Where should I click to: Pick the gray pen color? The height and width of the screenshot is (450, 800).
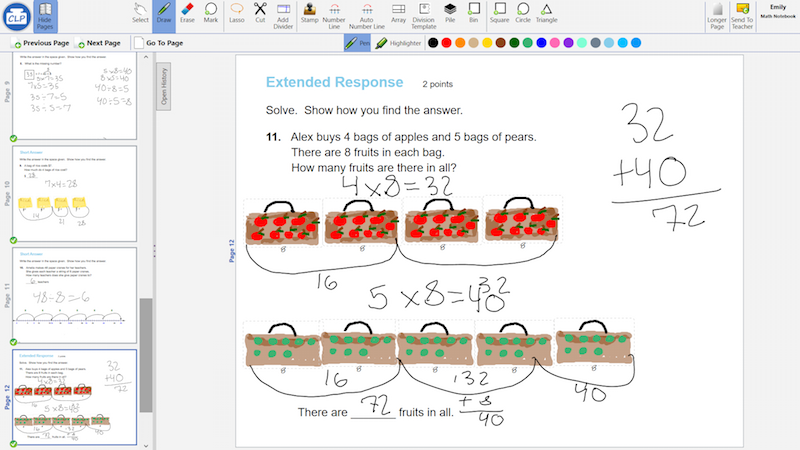595,43
